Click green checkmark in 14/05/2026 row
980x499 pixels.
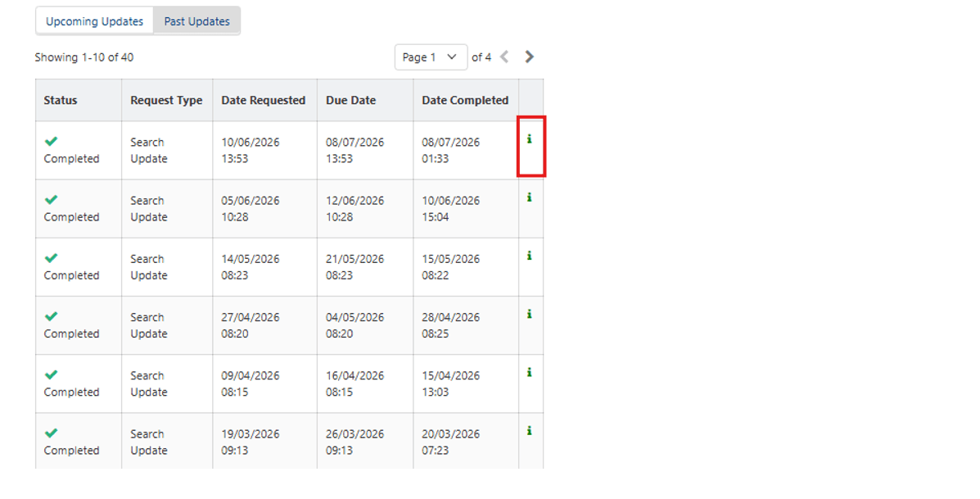point(52,257)
